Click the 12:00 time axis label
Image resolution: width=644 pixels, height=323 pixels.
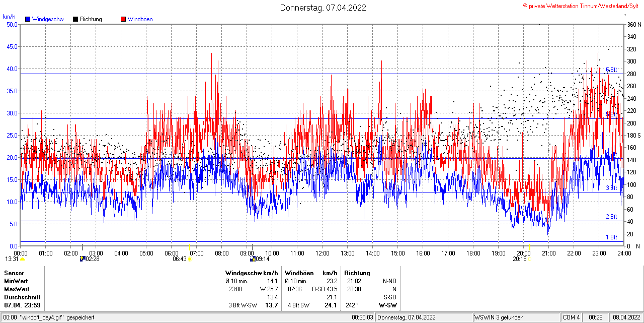323,253
